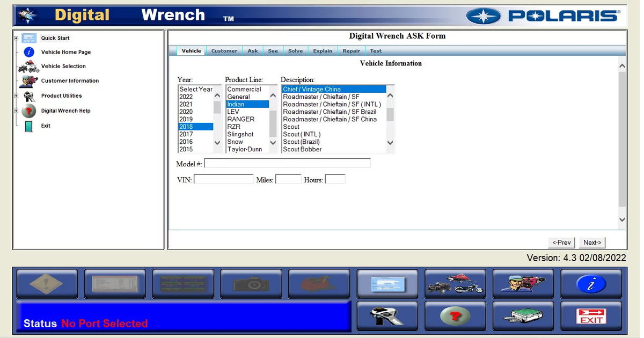Click inside the VIN input field
The width and height of the screenshot is (644, 338).
(x=223, y=179)
